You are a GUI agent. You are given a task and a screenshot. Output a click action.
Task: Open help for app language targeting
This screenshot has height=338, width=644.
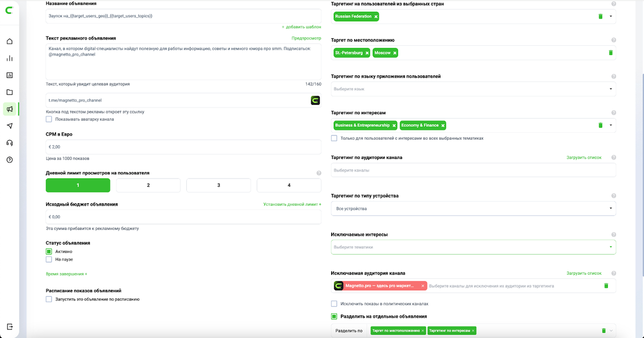pyautogui.click(x=613, y=77)
